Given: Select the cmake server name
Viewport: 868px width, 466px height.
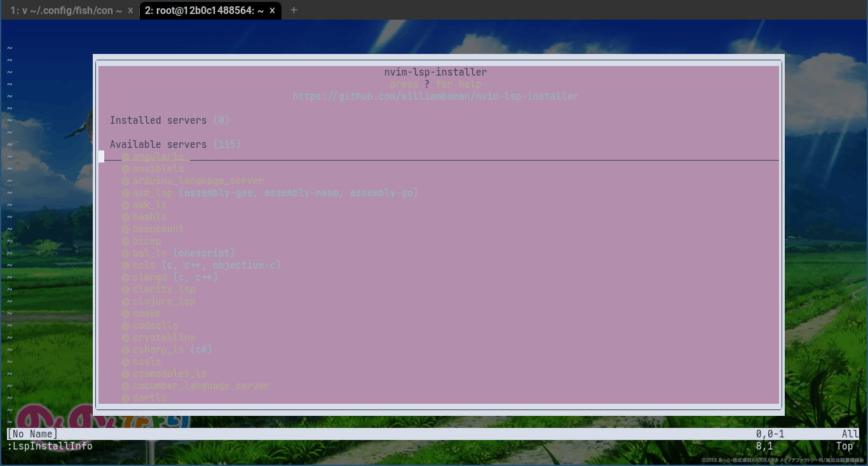Looking at the screenshot, I should [147, 314].
